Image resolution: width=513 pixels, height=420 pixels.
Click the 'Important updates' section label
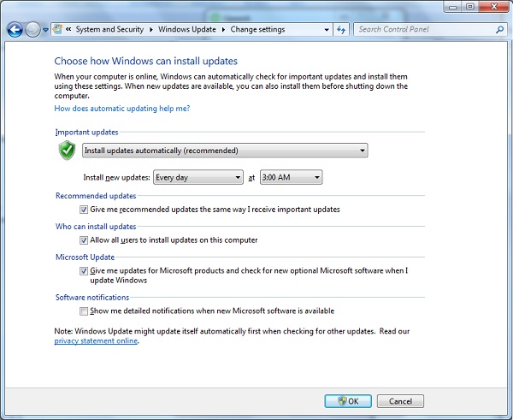tap(86, 132)
